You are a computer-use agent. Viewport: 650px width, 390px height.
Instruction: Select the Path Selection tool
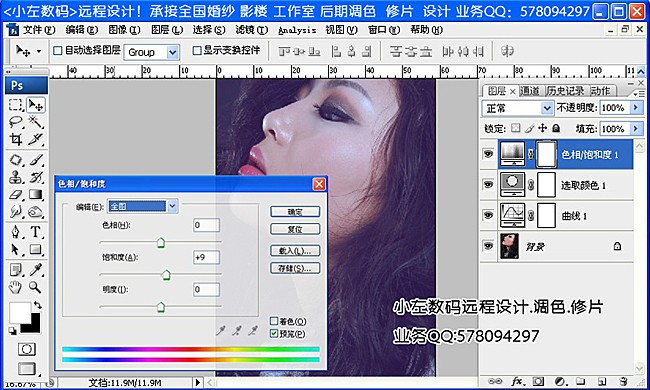point(16,249)
